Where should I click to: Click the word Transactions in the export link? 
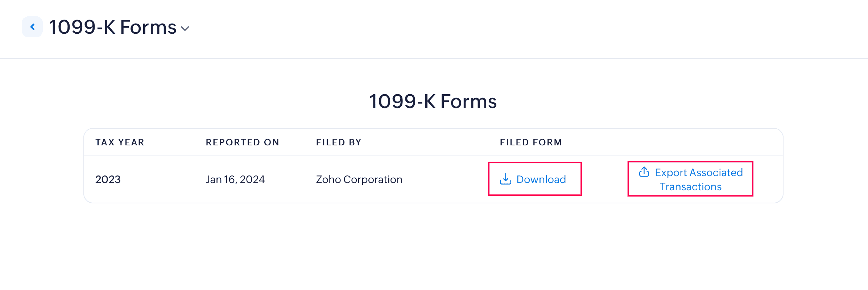coord(691,187)
